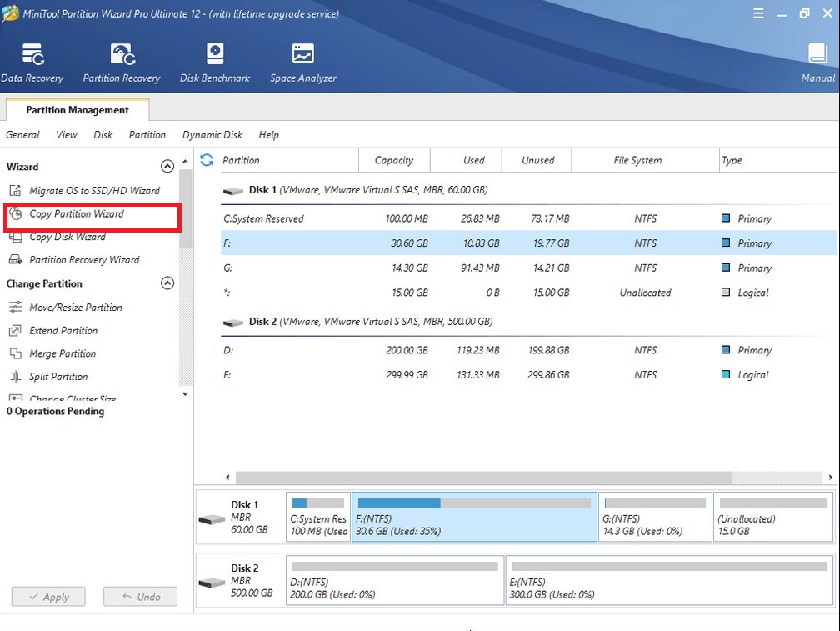Select Disk 2 in the disk map

240,581
